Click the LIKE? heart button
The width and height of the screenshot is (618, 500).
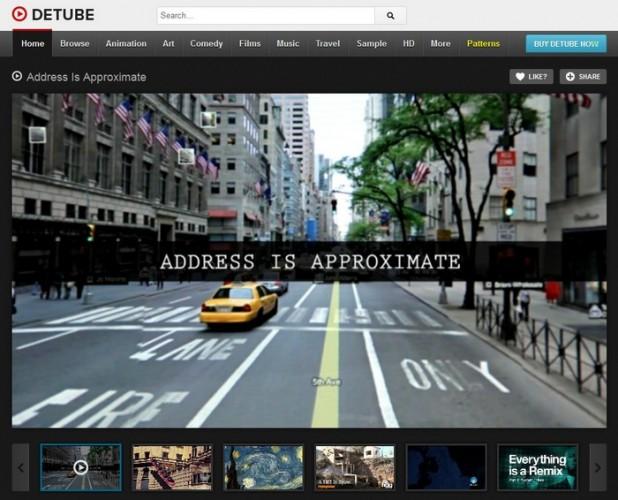point(531,76)
